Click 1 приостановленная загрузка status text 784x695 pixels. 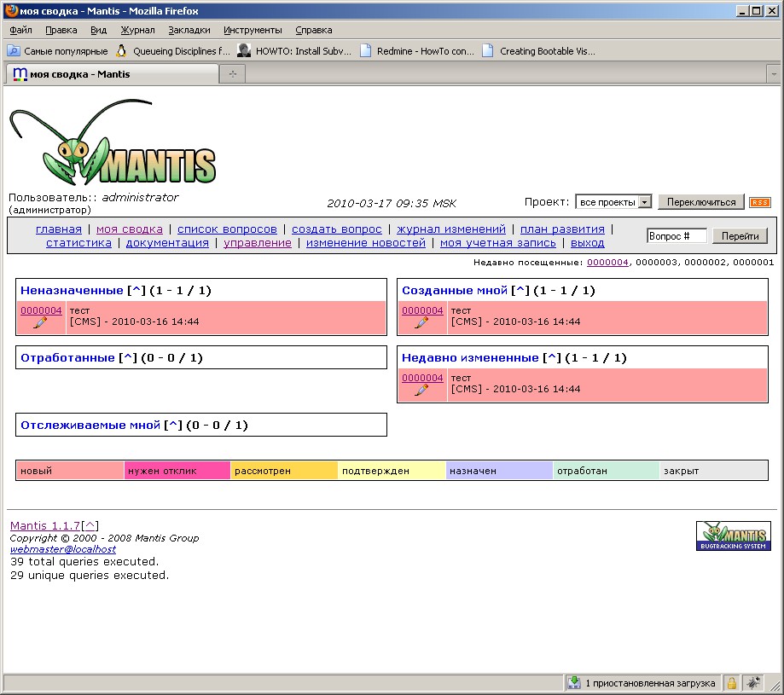point(651,683)
